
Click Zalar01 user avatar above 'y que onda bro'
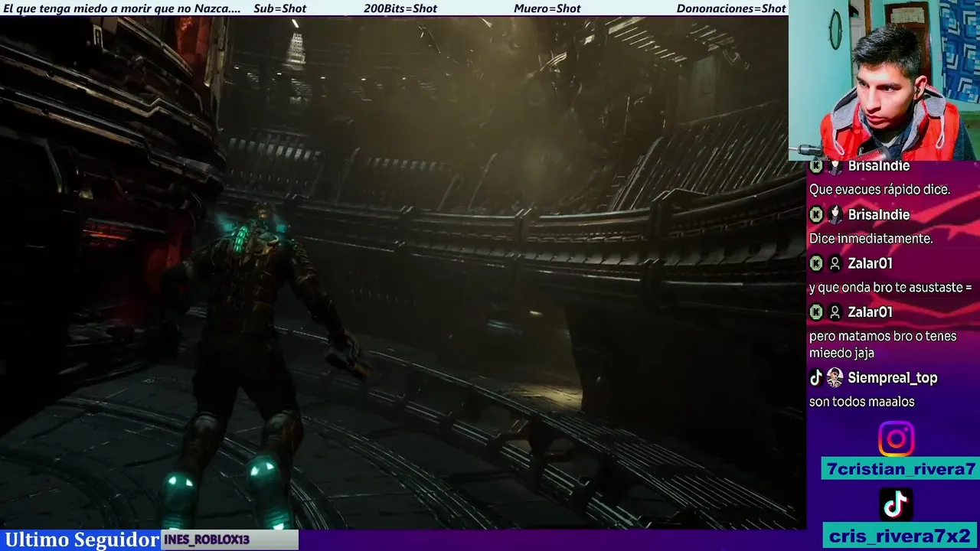pyautogui.click(x=835, y=263)
